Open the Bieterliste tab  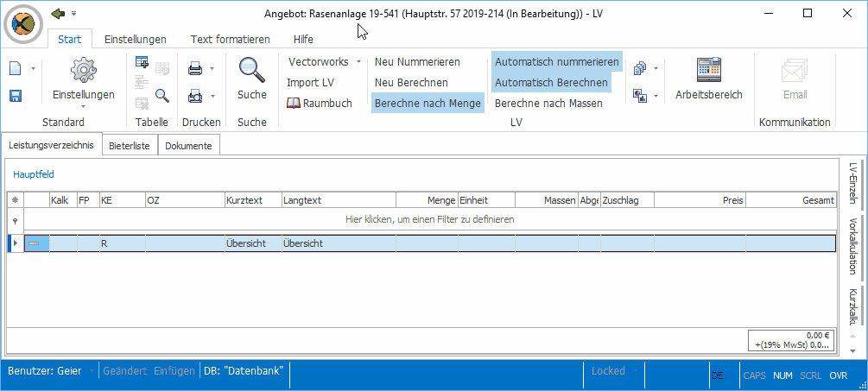click(130, 146)
